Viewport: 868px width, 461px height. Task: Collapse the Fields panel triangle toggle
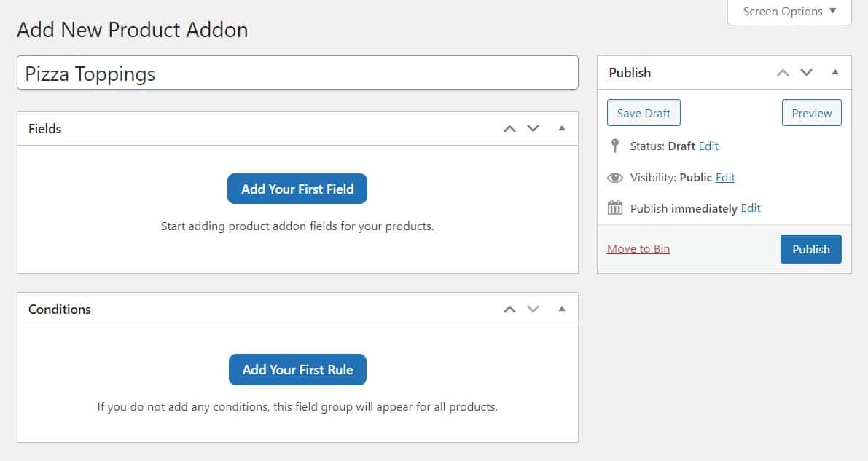(x=561, y=128)
